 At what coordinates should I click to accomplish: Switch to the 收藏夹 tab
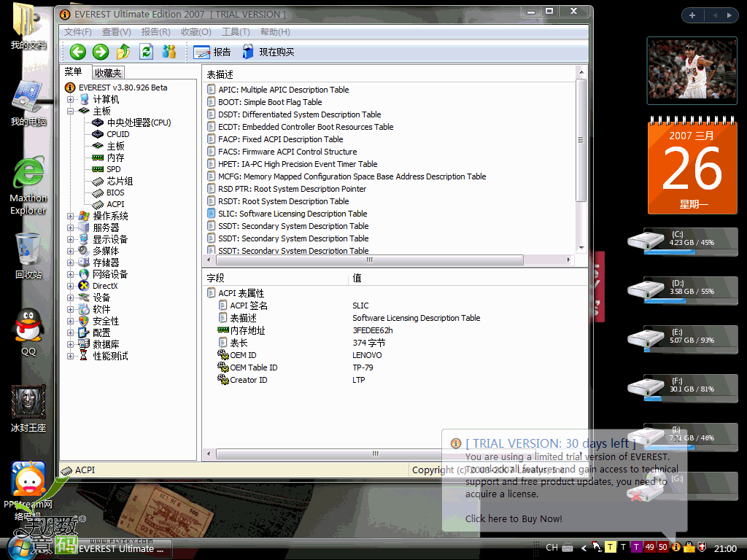click(108, 73)
